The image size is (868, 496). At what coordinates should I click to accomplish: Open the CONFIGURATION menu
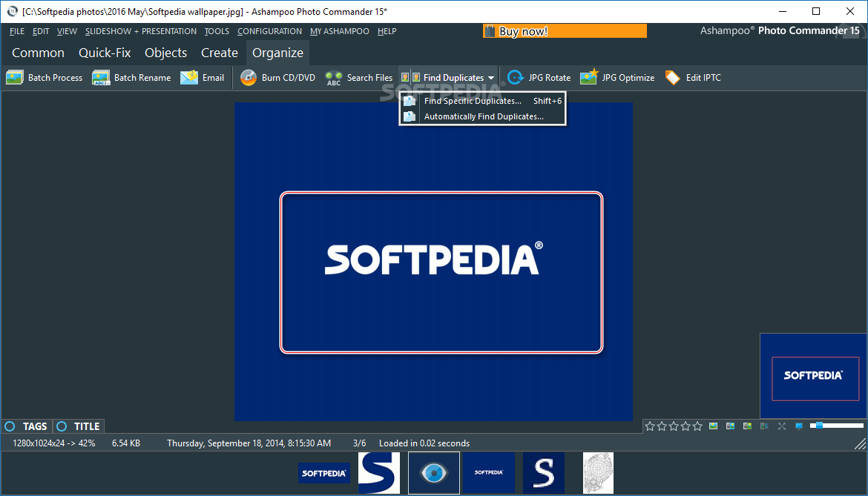pyautogui.click(x=269, y=31)
